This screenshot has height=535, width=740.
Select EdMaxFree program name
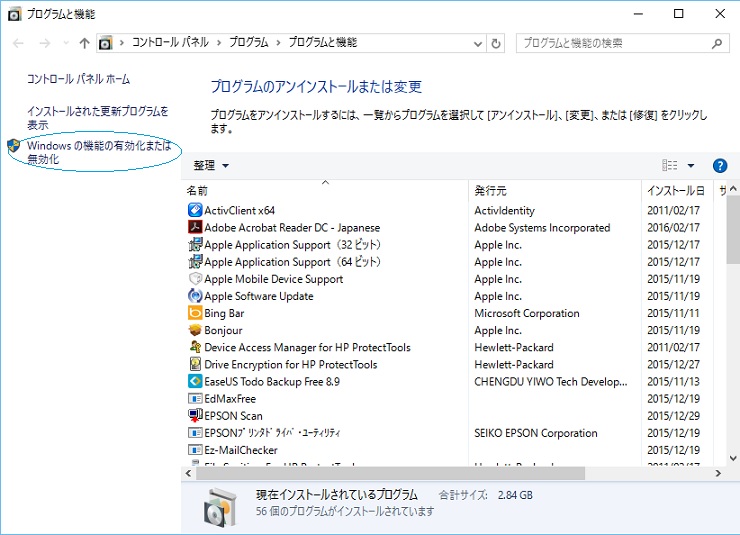pyautogui.click(x=230, y=399)
